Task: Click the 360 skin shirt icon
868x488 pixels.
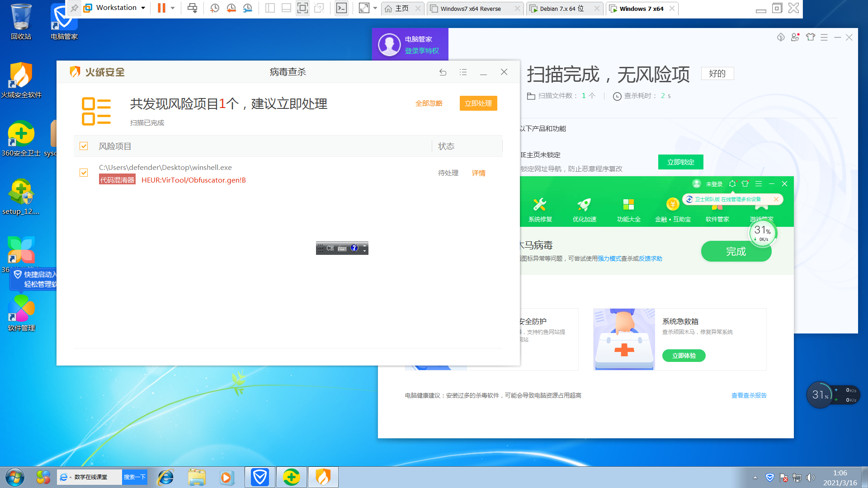Action: [x=745, y=184]
